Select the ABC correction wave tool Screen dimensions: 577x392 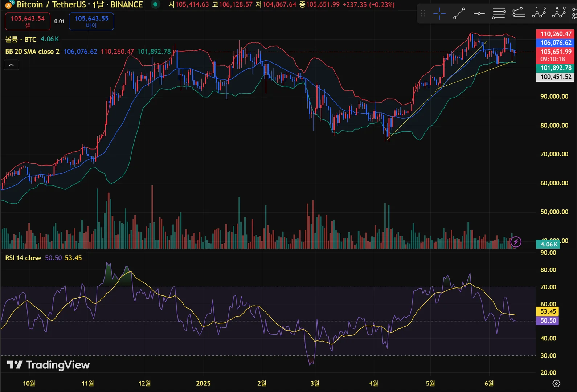click(x=559, y=13)
